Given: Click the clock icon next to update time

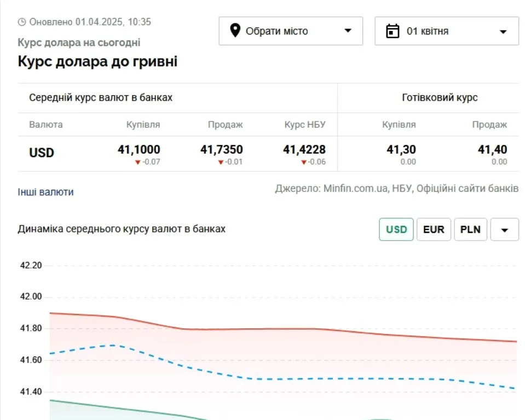Looking at the screenshot, I should (x=22, y=22).
